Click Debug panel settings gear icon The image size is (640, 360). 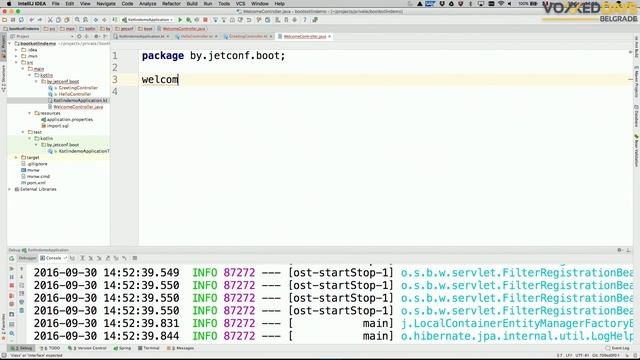coord(619,250)
